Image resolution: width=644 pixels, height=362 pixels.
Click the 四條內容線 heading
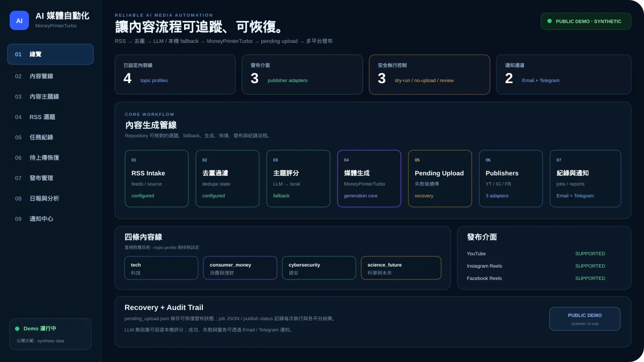coord(143,237)
